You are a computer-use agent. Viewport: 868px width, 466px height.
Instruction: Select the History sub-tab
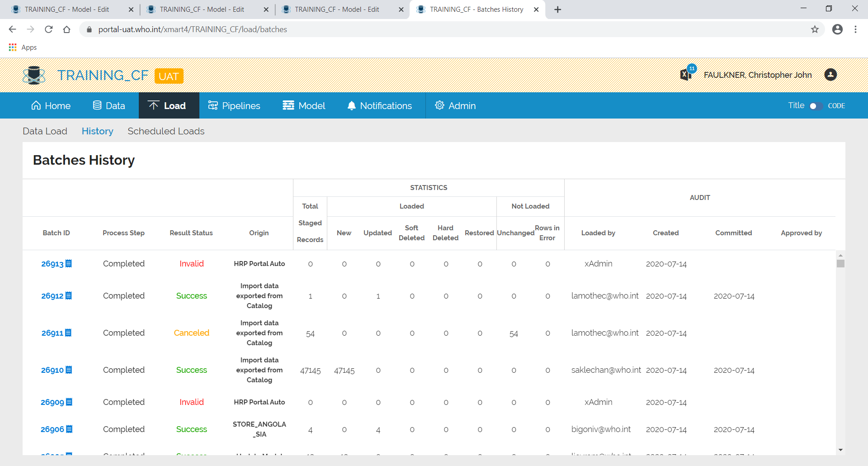pyautogui.click(x=97, y=131)
